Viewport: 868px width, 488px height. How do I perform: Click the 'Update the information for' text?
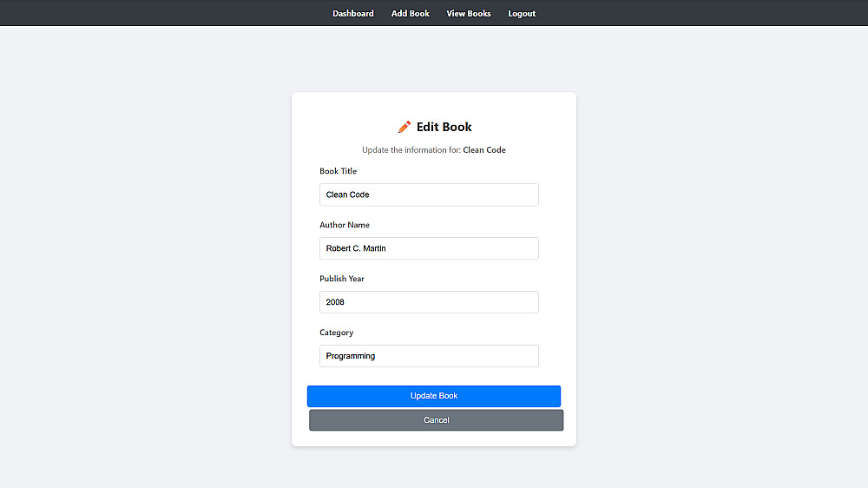click(411, 150)
